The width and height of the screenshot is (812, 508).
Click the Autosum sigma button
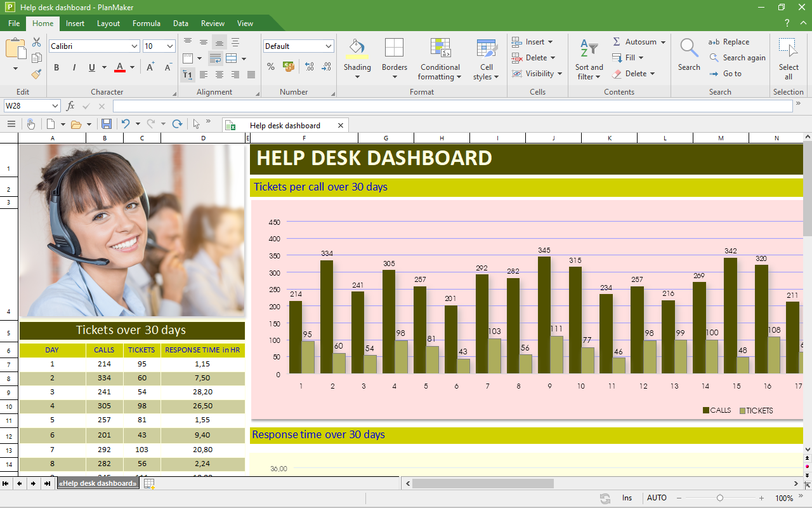639,42
